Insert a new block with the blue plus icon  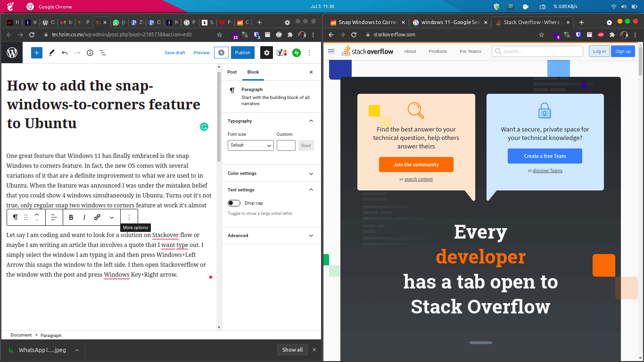pos(36,52)
